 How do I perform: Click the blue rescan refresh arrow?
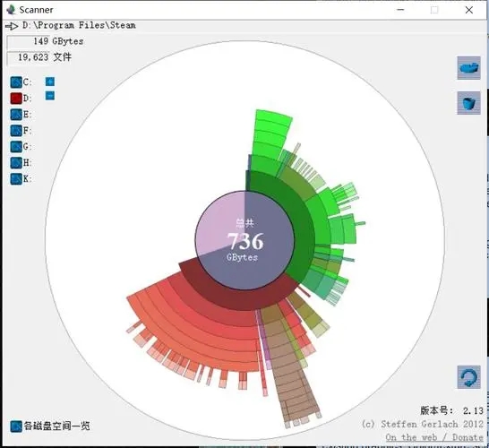click(468, 377)
